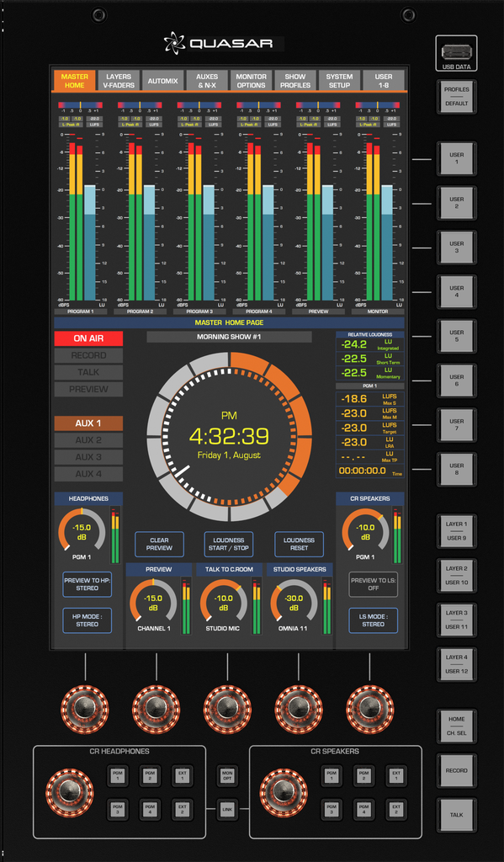
Task: Open the System Setup tab
Action: [x=340, y=81]
